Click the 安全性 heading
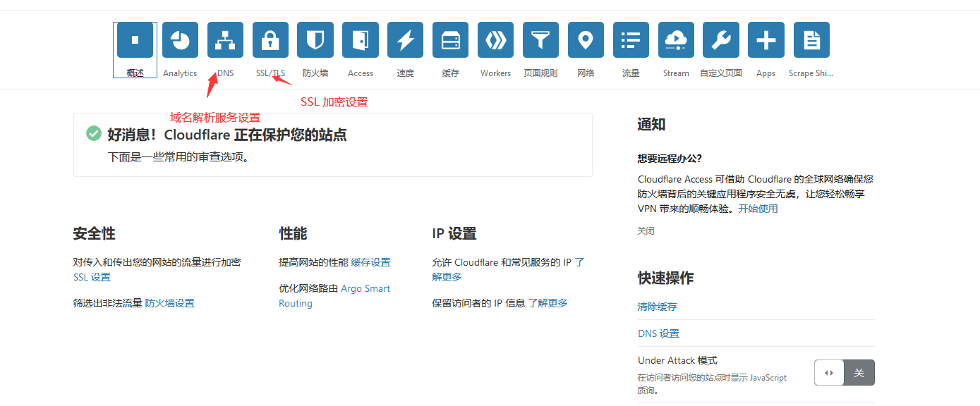The width and height of the screenshot is (980, 406). click(95, 233)
